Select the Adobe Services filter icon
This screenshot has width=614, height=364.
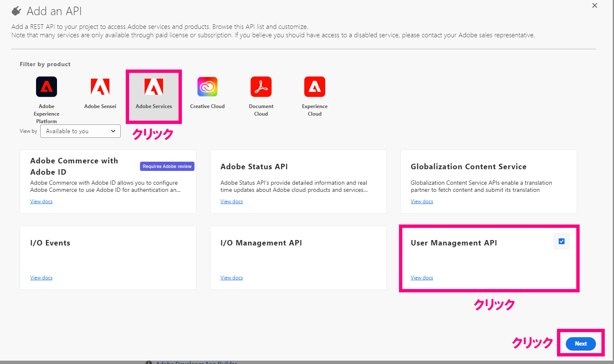[154, 87]
